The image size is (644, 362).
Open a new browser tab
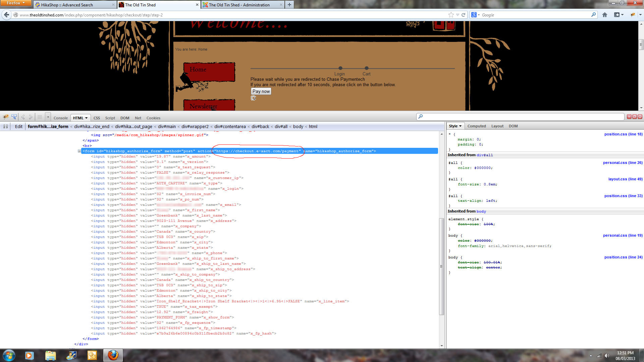tap(289, 5)
